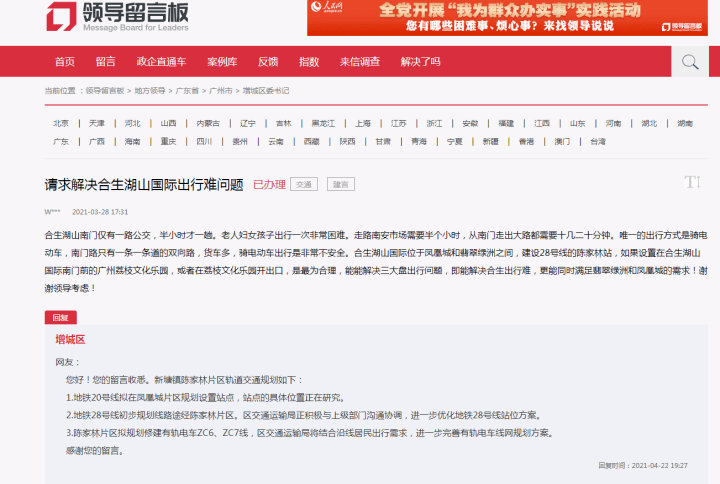Open the 留言 menu item
The width and height of the screenshot is (720, 484).
[106, 62]
